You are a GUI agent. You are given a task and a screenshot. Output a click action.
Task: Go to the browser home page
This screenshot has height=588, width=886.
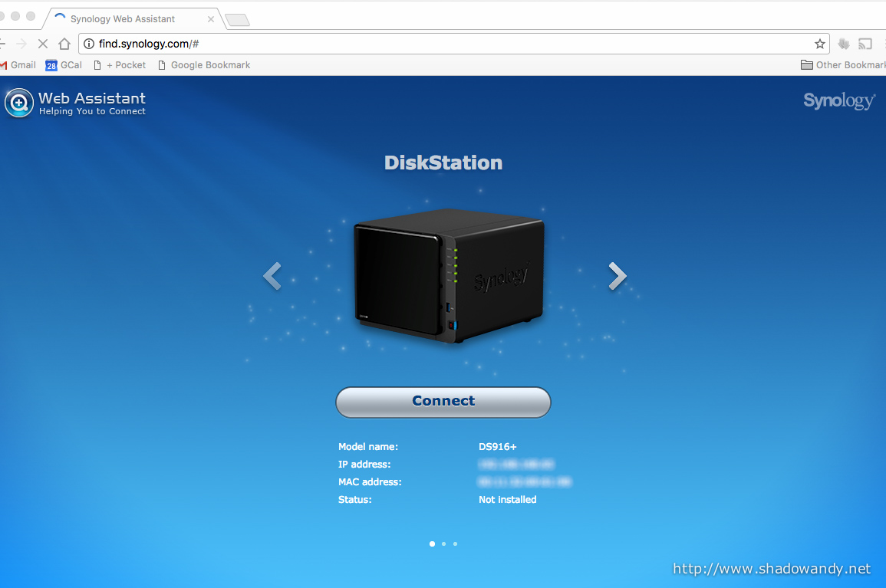click(64, 44)
